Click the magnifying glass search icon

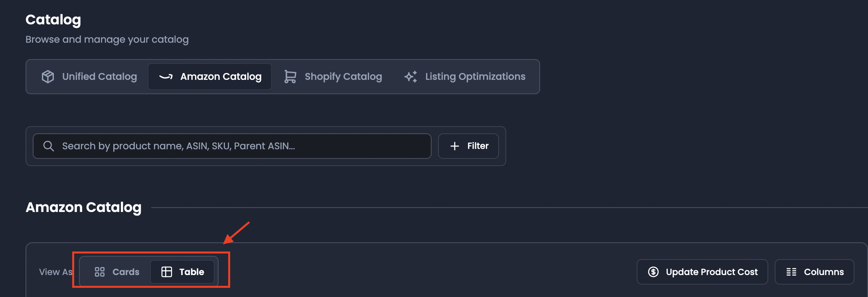(x=49, y=146)
